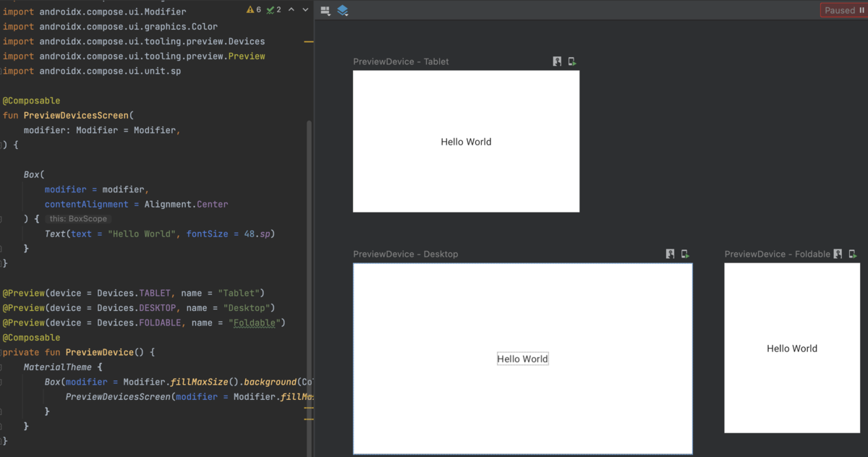
Task: Click the blue layers icon in preview toolbar
Action: click(342, 11)
